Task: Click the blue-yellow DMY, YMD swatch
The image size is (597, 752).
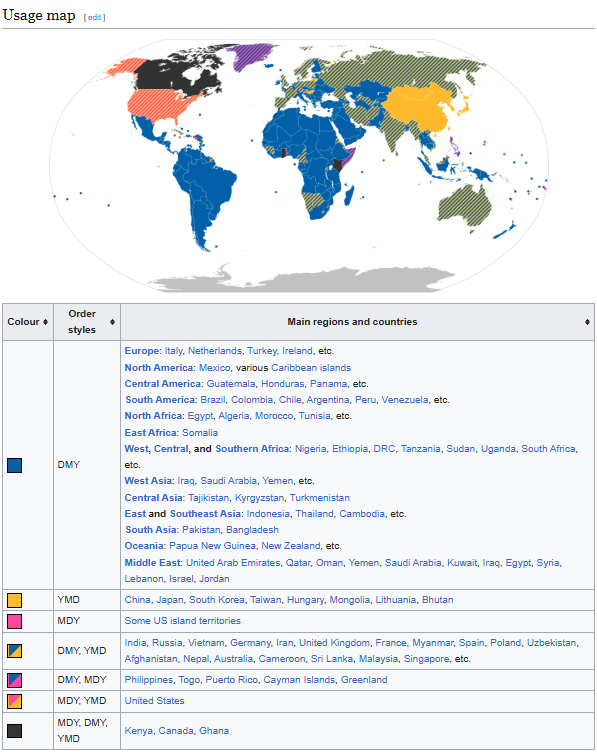Action: click(14, 651)
